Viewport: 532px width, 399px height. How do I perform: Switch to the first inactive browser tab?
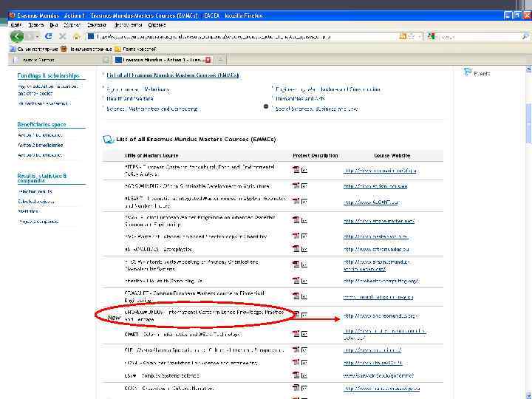[x=60, y=60]
